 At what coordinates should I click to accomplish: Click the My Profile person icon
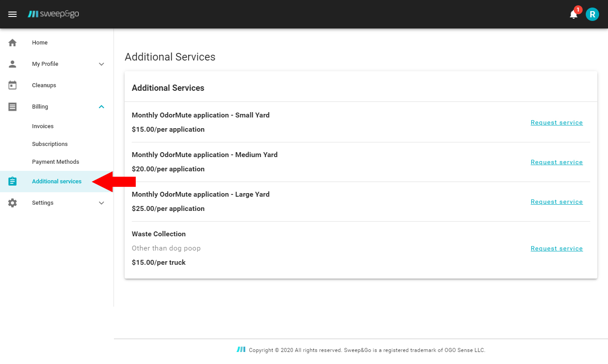[12, 64]
